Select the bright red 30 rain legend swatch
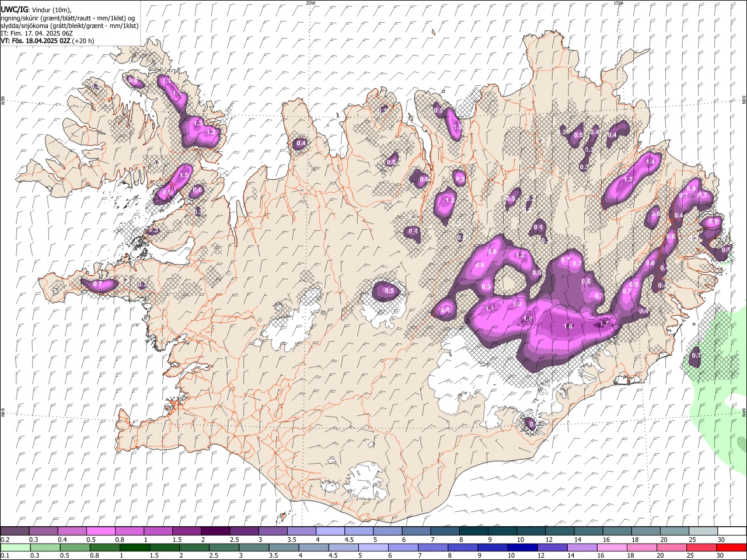The image size is (747, 560). pos(731,548)
